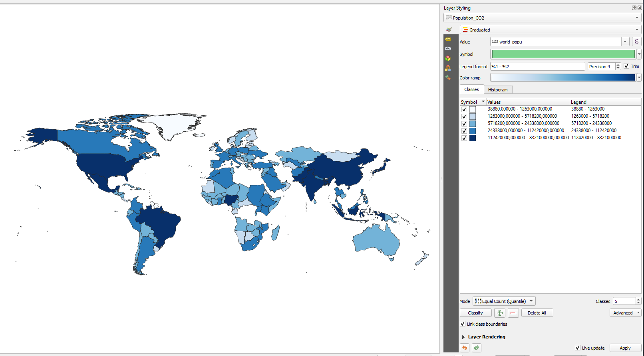
Task: Click the Classify button
Action: (x=475, y=313)
